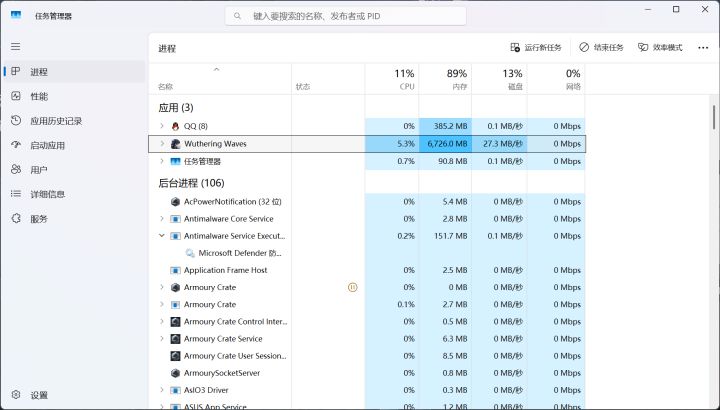
Task: Select Microsoft Defender child row
Action: [367, 253]
